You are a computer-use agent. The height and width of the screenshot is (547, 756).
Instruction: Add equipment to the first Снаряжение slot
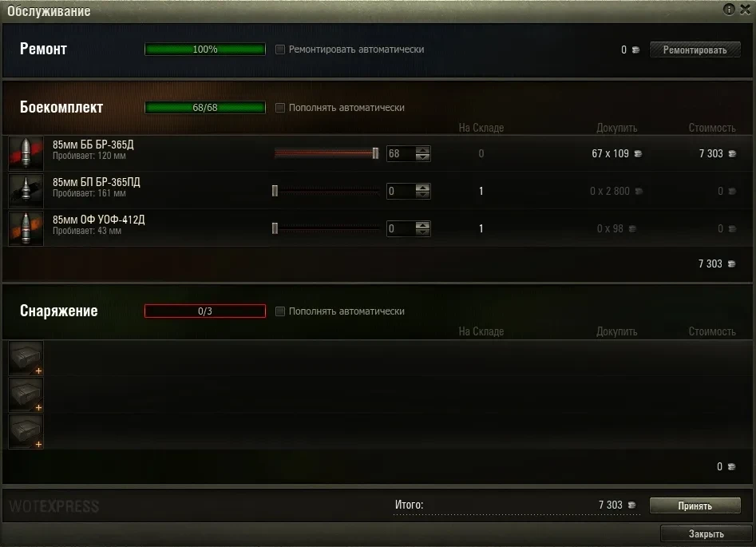pos(26,358)
